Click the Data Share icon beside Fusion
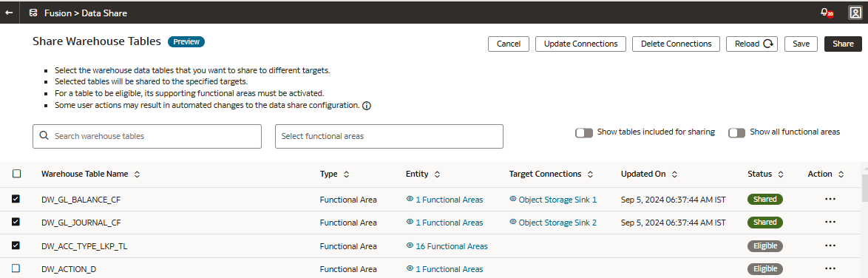This screenshot has width=868, height=278. click(x=33, y=12)
